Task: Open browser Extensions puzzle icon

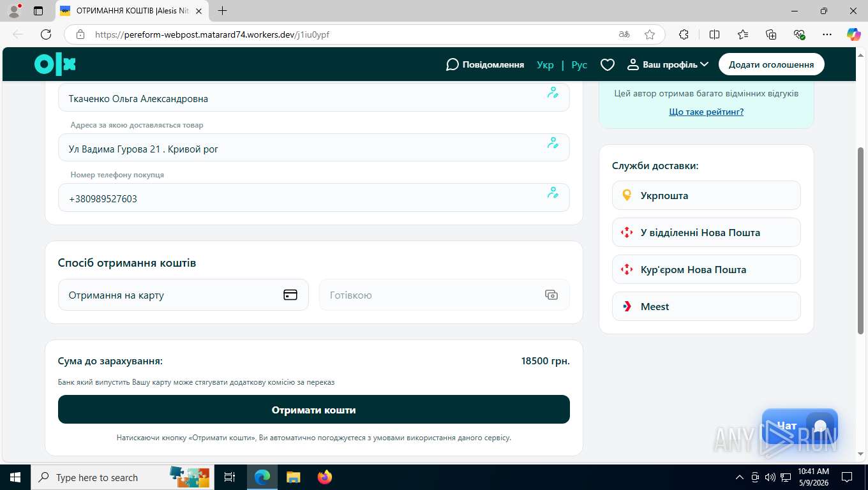Action: point(684,34)
